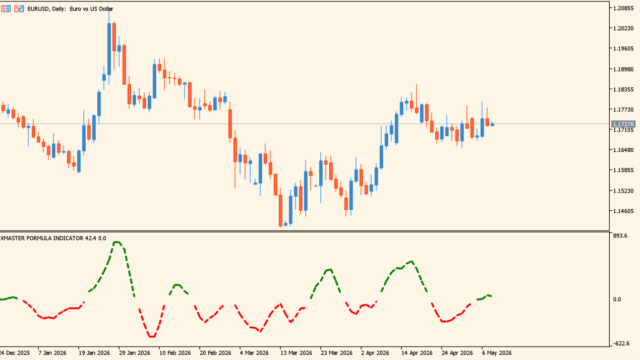The width and height of the screenshot is (640, 360).
Task: Click the '24 Apr 2026' date on the time axis
Action: [x=457, y=353]
